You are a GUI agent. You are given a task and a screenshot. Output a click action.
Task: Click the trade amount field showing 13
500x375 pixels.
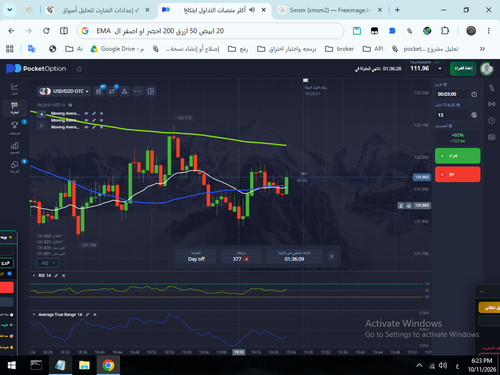coord(452,115)
